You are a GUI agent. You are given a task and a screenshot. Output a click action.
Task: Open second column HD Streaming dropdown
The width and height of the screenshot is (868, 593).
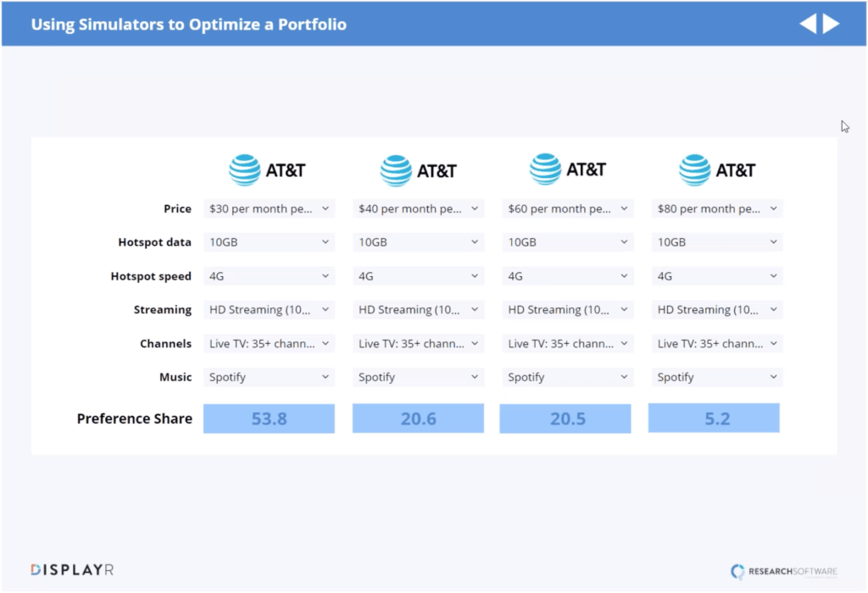pos(419,310)
